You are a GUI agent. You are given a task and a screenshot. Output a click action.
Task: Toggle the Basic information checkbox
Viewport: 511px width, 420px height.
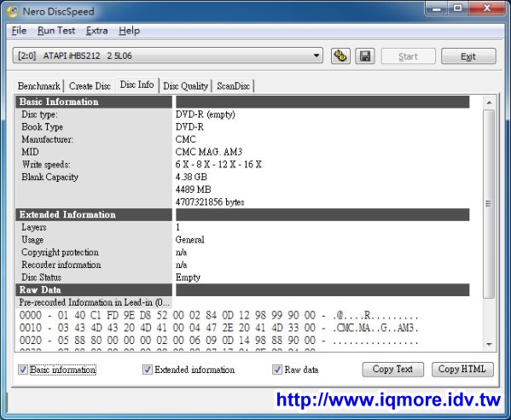pyautogui.click(x=23, y=370)
